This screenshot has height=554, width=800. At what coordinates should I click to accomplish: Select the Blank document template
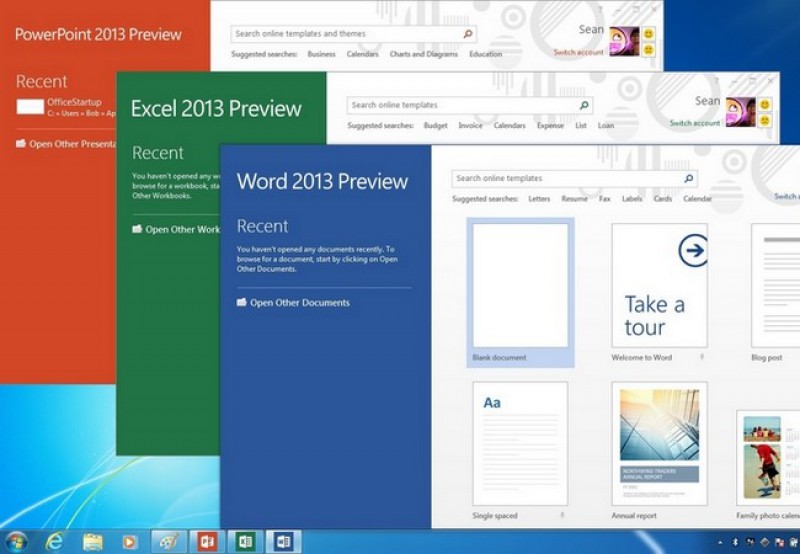[520, 290]
